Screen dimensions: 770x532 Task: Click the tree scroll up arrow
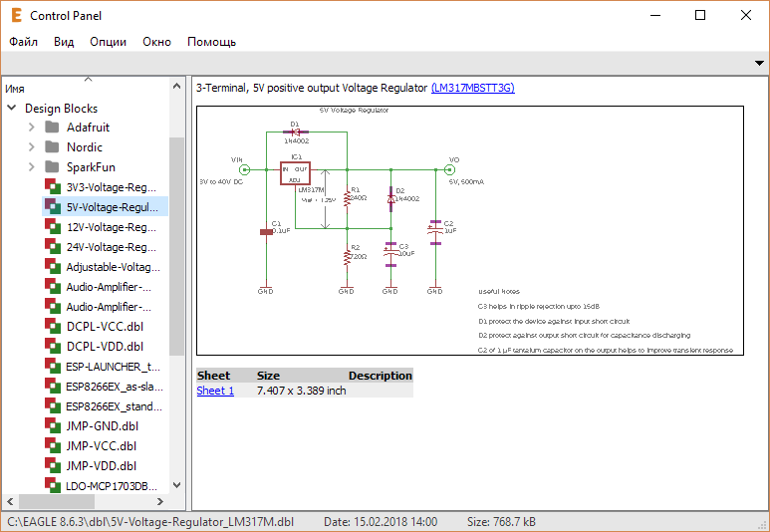pyautogui.click(x=176, y=86)
